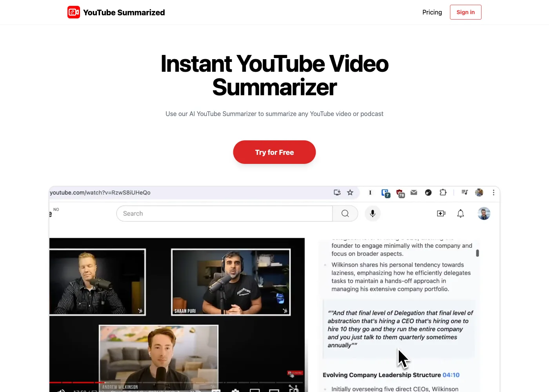The height and width of the screenshot is (392, 549).
Task: Click the magnifier search button
Action: pos(345,214)
